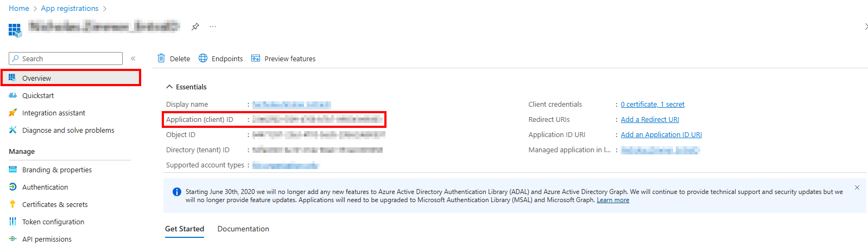Click the Supported account types link
Viewport: 868px width, 246px height.
pos(286,165)
